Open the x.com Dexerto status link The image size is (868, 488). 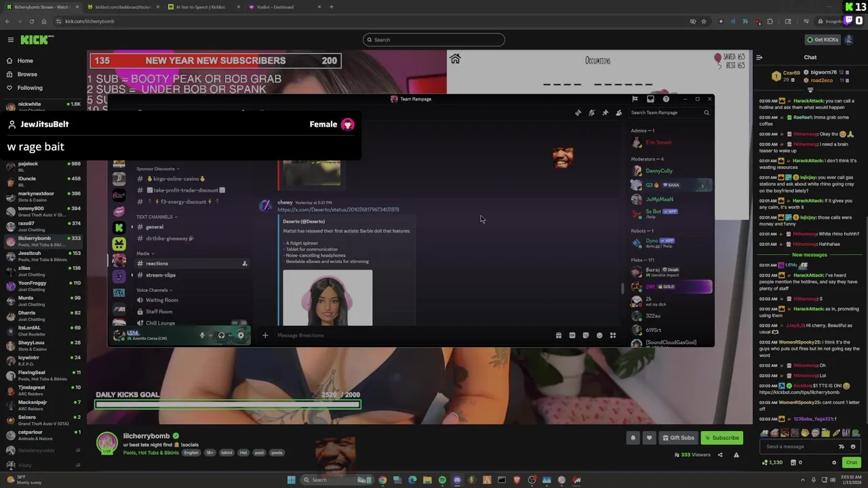[338, 210]
